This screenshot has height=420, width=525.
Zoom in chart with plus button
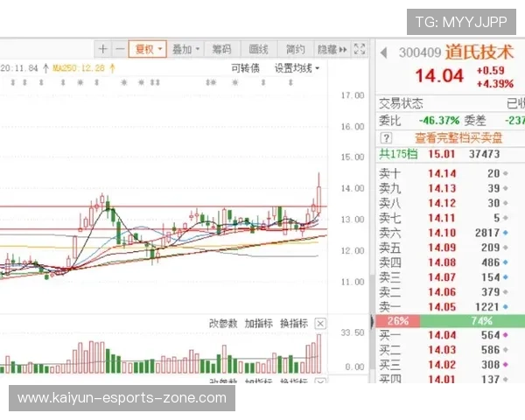102,50
